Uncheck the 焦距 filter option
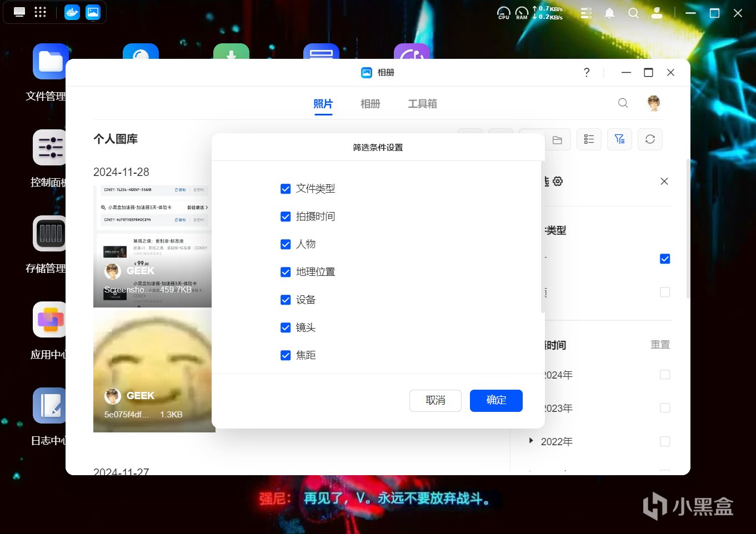The image size is (756, 534). [286, 355]
